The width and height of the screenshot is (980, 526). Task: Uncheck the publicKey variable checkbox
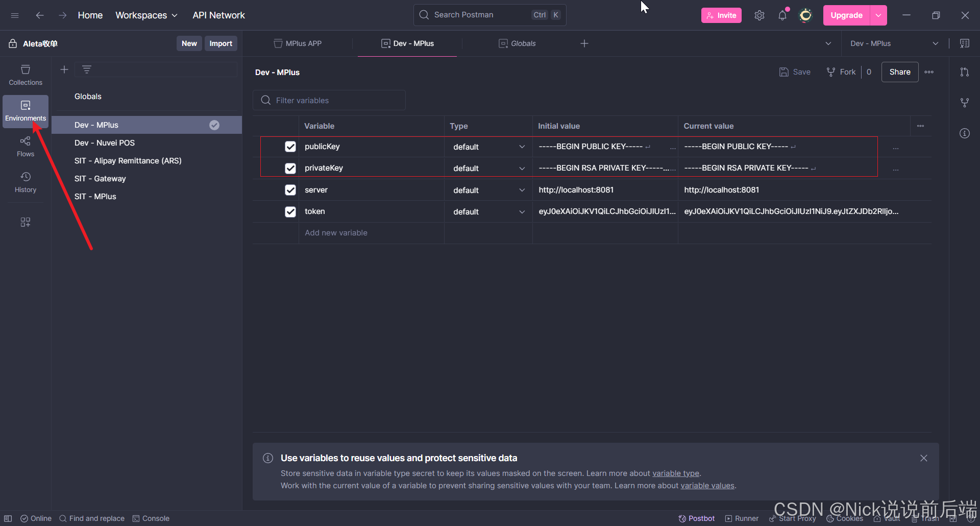tap(290, 147)
